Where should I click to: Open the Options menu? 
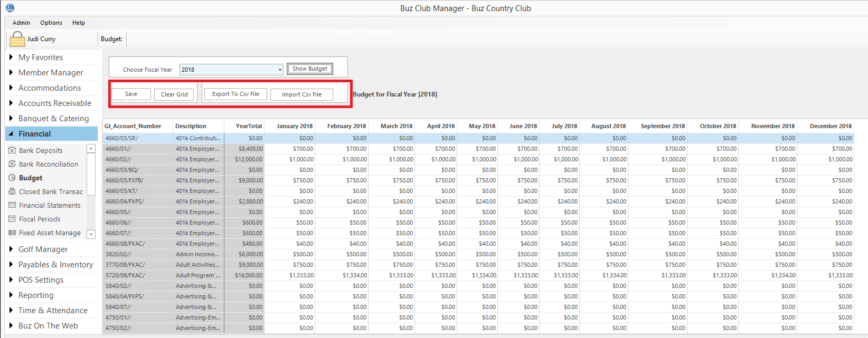[51, 23]
